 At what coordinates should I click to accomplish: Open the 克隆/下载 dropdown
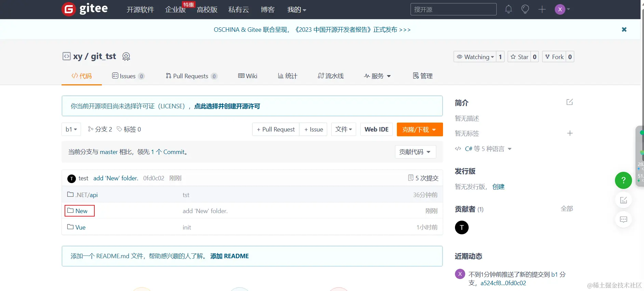420,129
